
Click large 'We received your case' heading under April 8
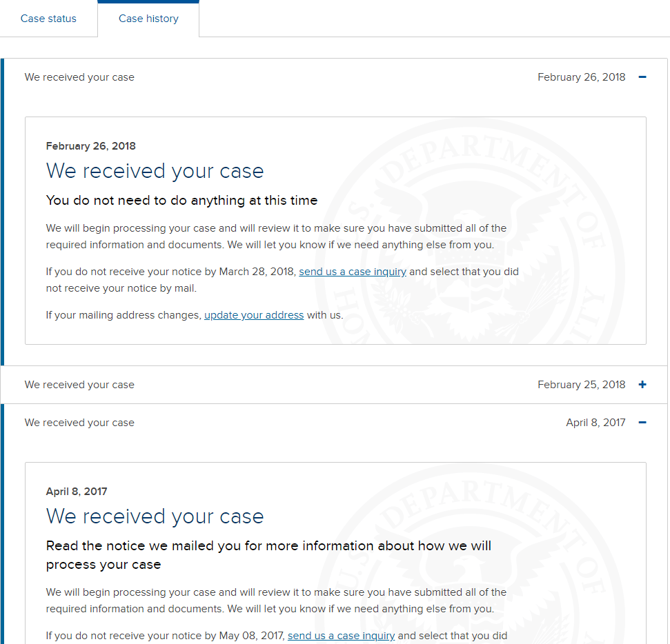155,516
